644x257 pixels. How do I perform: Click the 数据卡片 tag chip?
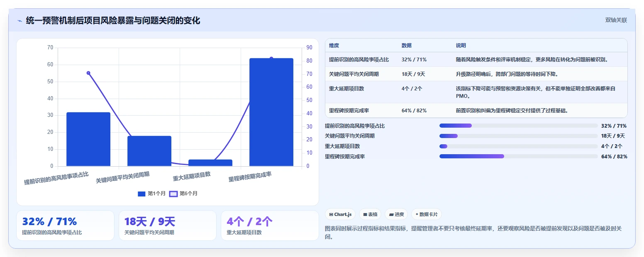coord(426,214)
